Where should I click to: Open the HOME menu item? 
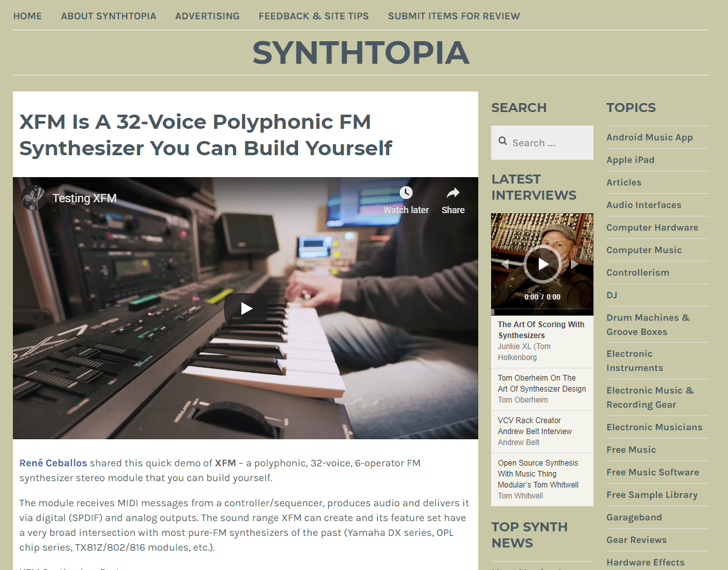pos(28,16)
